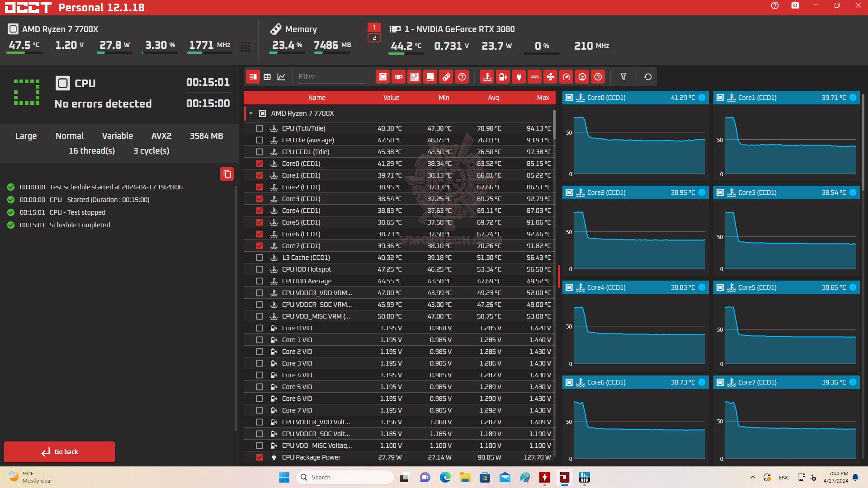Viewport: 868px width, 488px height.
Task: Click the Filter text input field
Action: [x=330, y=77]
